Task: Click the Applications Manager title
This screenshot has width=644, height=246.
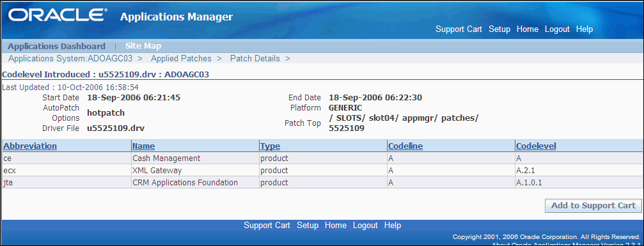Action: pos(177,17)
